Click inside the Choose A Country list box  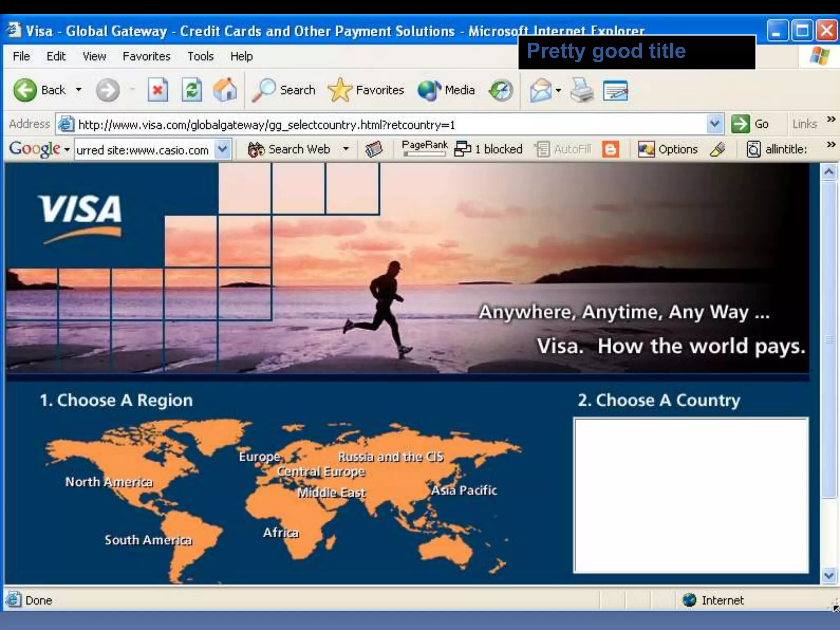pyautogui.click(x=691, y=495)
